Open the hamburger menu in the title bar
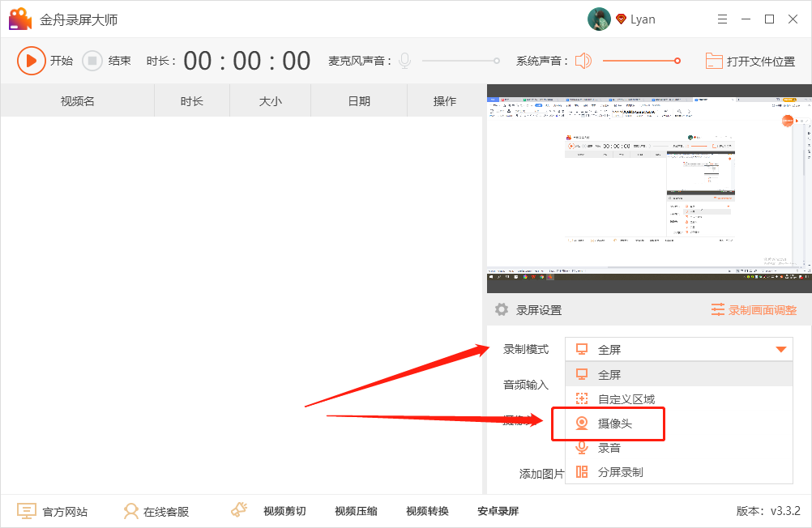 [x=723, y=18]
